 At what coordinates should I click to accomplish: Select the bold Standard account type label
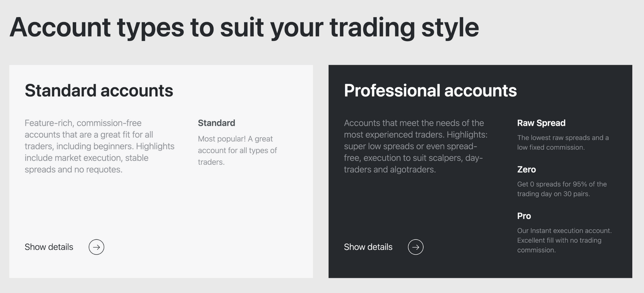216,123
